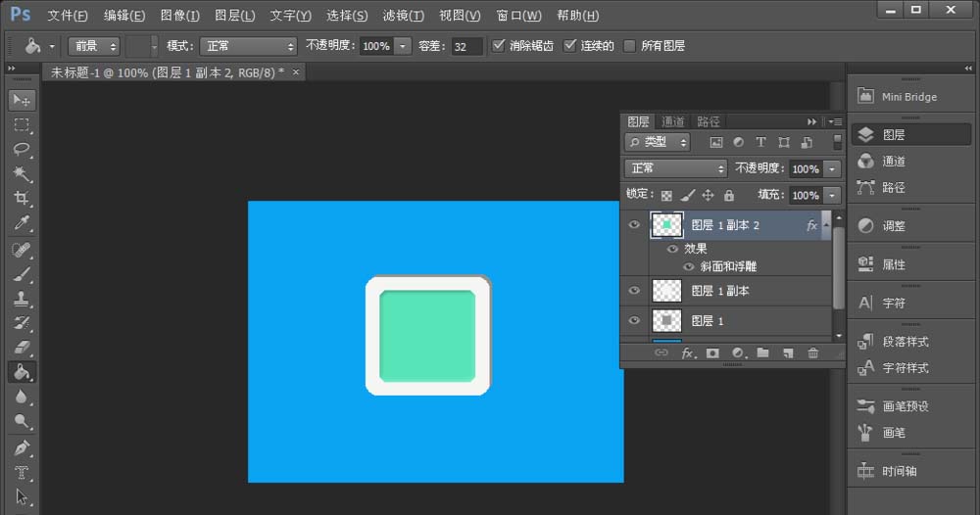The image size is (980, 515).
Task: Enable the 所有图层 checkbox
Action: (629, 46)
